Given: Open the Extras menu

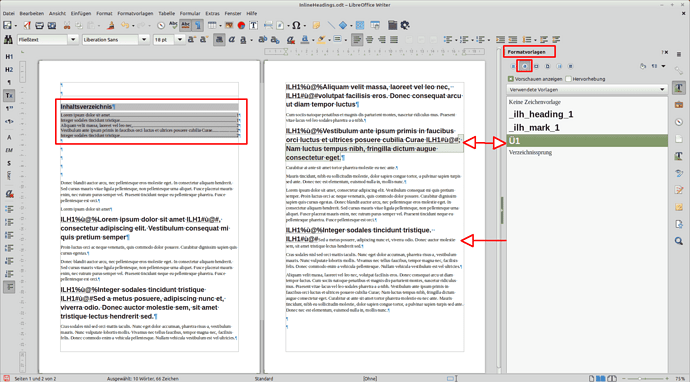Looking at the screenshot, I should pos(212,14).
